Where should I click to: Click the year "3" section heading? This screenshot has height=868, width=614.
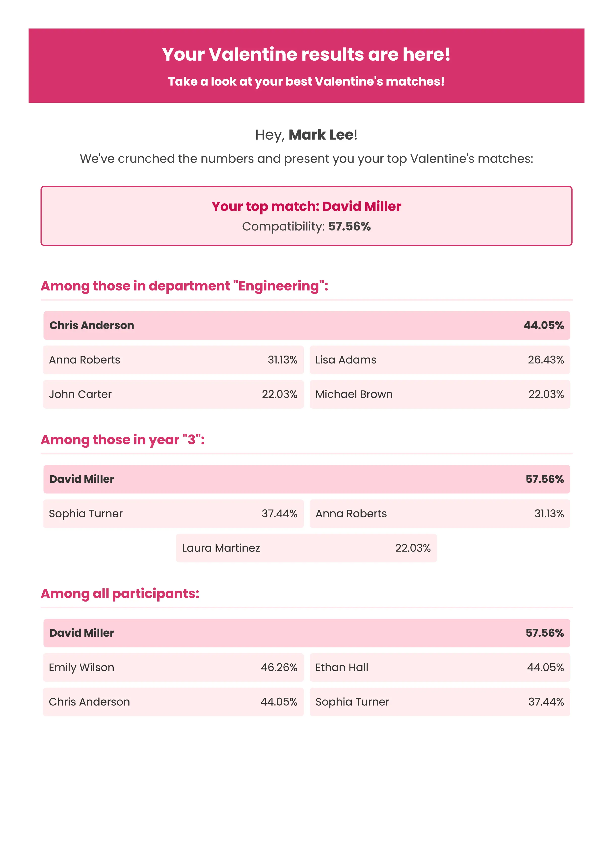(123, 440)
